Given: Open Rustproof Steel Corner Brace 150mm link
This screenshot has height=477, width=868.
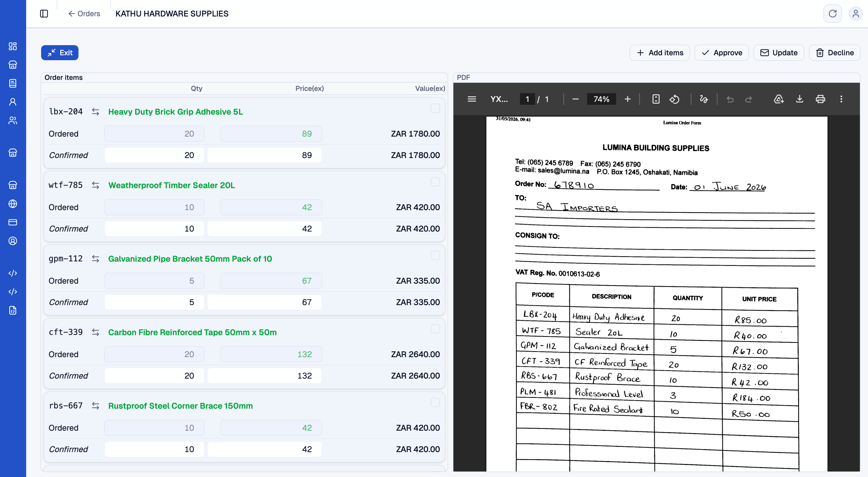Looking at the screenshot, I should coord(180,406).
